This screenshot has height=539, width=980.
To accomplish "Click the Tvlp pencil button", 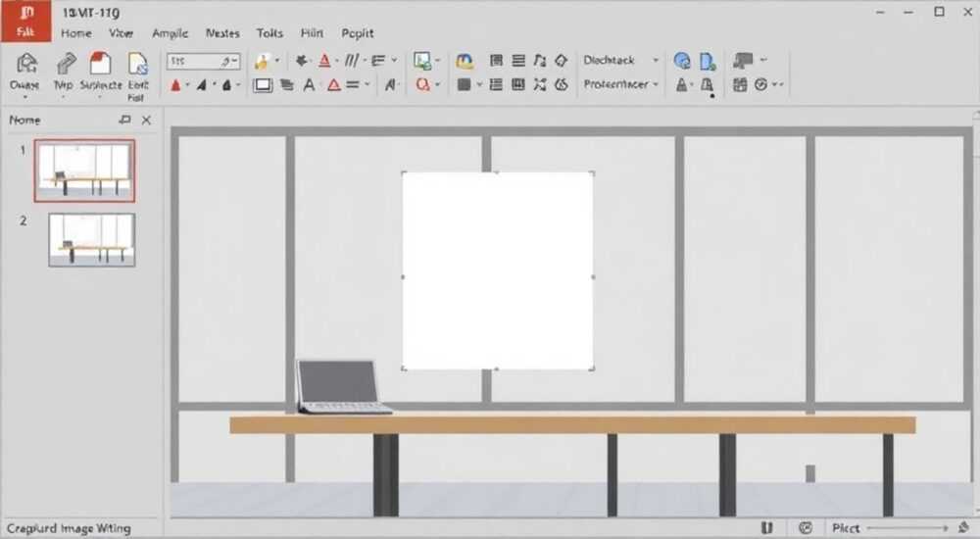I will tap(64, 73).
